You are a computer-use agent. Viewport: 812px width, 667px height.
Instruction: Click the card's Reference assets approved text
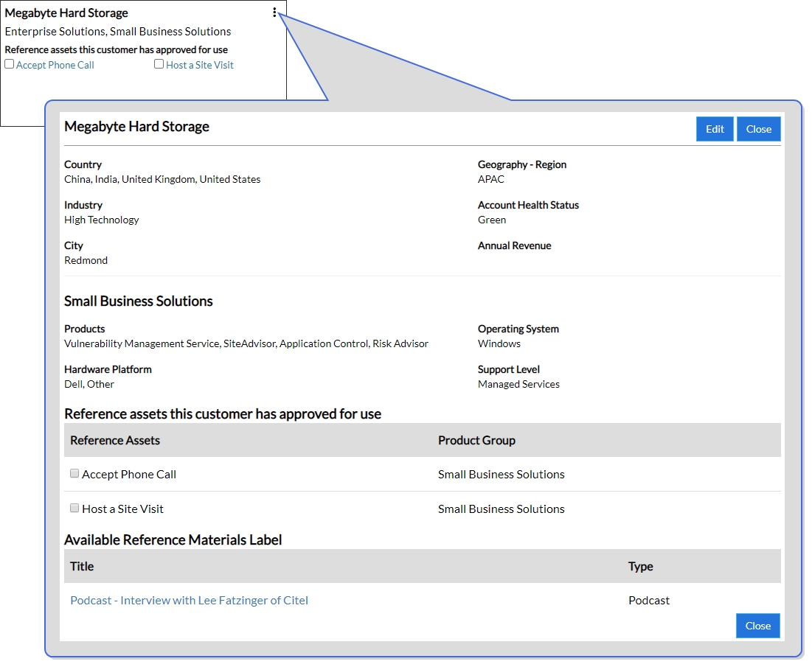pyautogui.click(x=117, y=49)
